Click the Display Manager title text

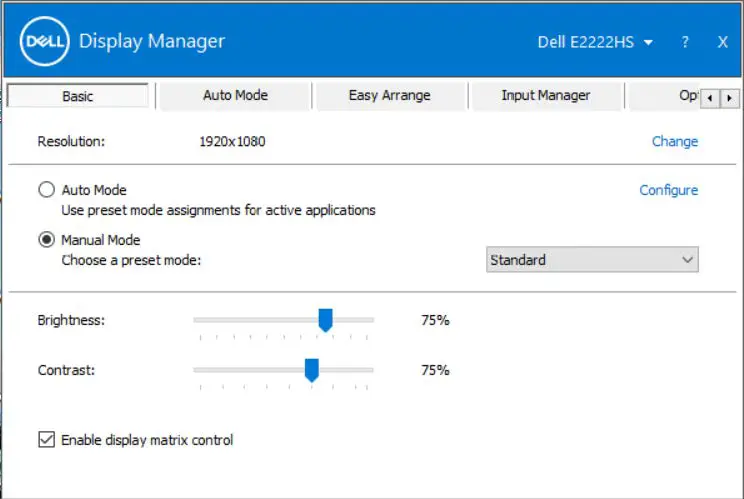coord(152,42)
